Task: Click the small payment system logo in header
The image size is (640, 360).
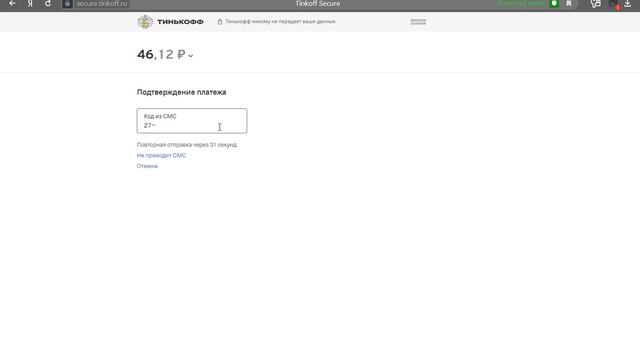Action: tap(418, 22)
